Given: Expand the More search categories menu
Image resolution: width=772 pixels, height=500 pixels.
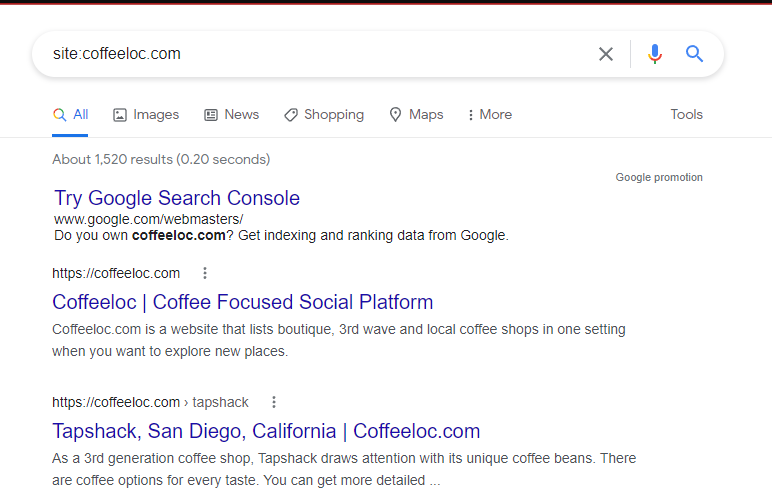Looking at the screenshot, I should [489, 115].
